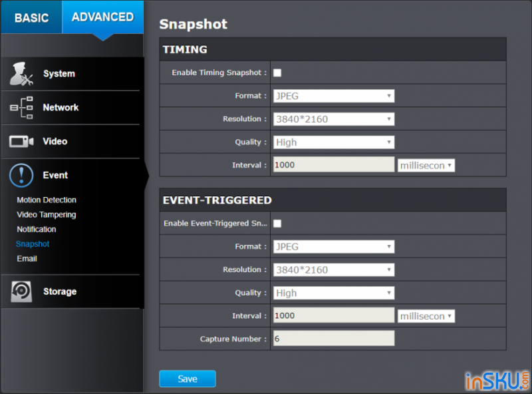
Task: Click the Video camera icon
Action: pos(21,141)
